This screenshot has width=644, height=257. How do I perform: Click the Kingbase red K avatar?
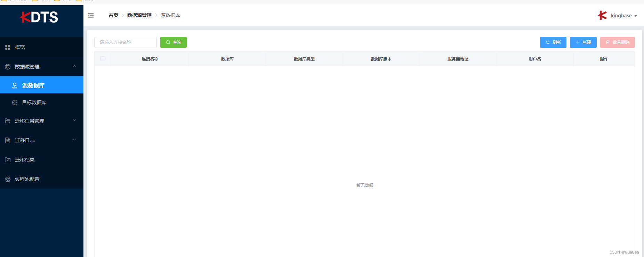pyautogui.click(x=602, y=15)
